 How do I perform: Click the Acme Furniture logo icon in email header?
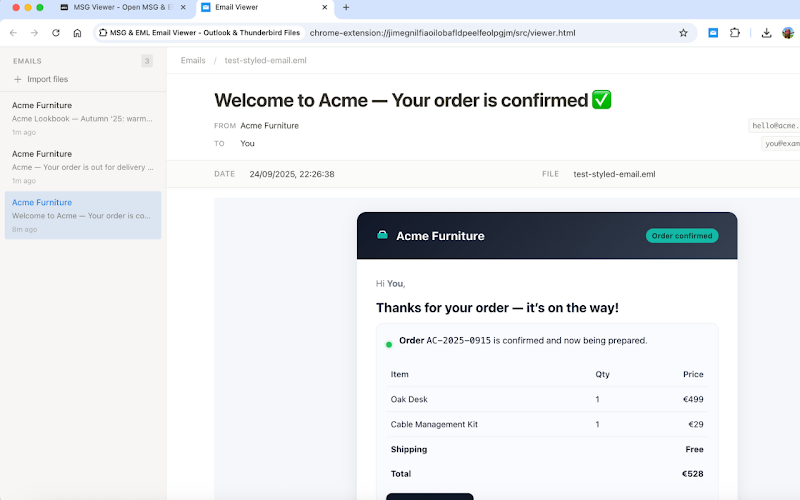tap(382, 236)
